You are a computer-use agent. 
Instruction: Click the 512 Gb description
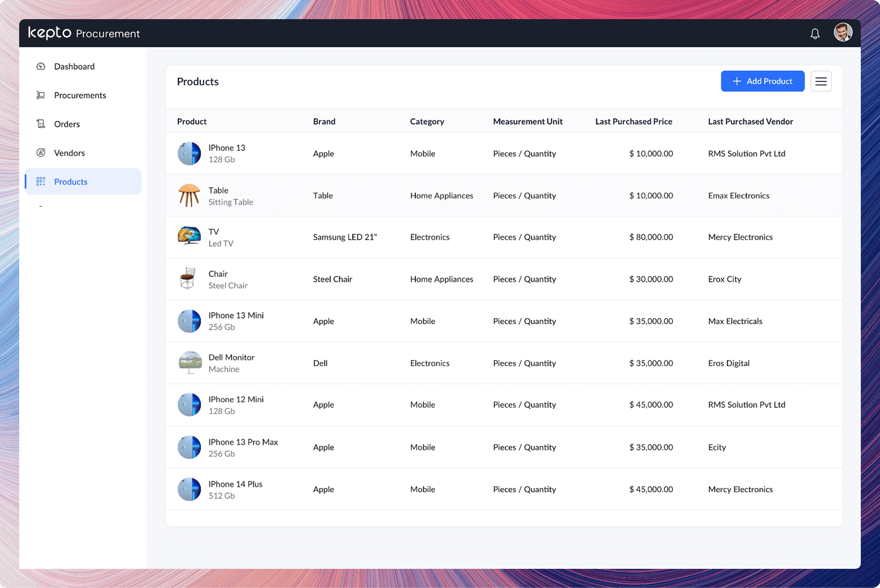click(x=222, y=496)
